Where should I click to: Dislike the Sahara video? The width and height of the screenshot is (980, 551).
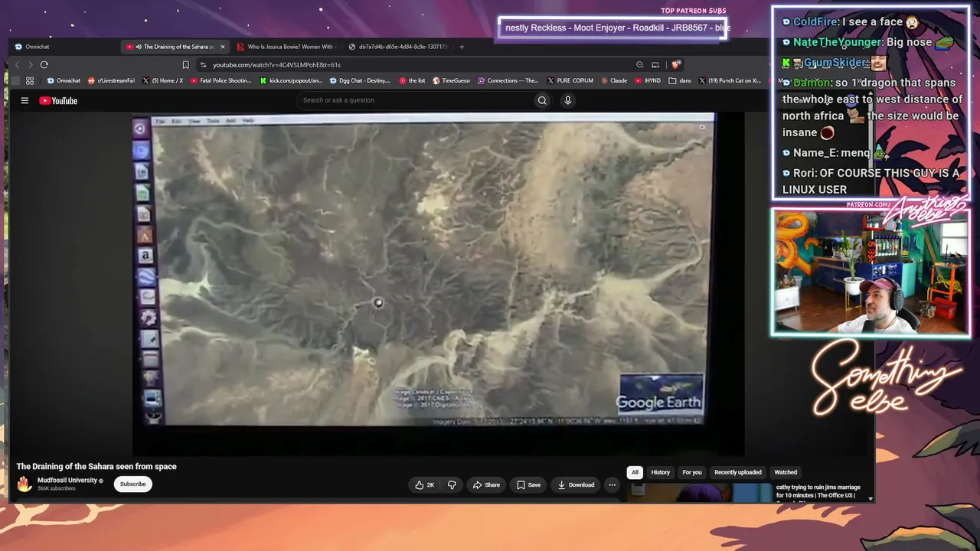pyautogui.click(x=452, y=484)
